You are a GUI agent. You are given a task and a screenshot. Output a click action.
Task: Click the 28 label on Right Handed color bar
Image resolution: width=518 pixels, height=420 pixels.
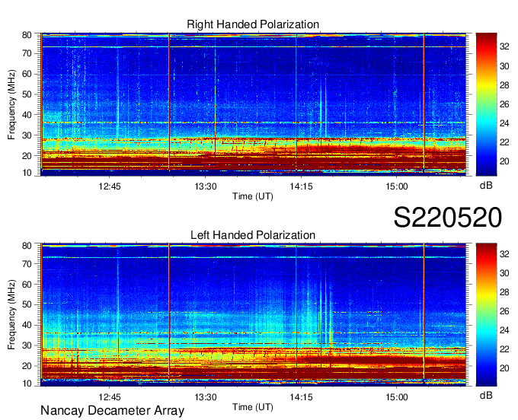click(x=504, y=85)
